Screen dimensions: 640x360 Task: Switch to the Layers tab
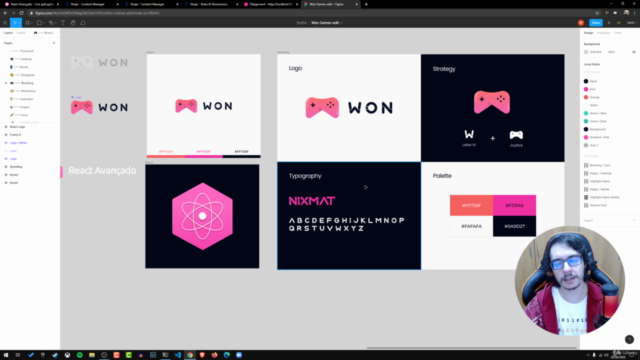(8, 33)
